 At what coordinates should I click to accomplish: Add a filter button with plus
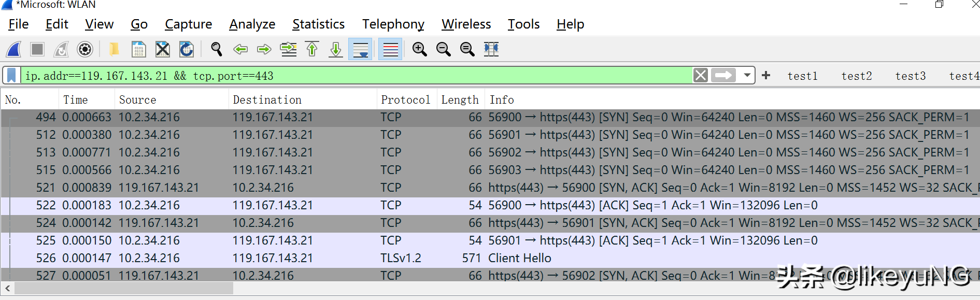(766, 76)
